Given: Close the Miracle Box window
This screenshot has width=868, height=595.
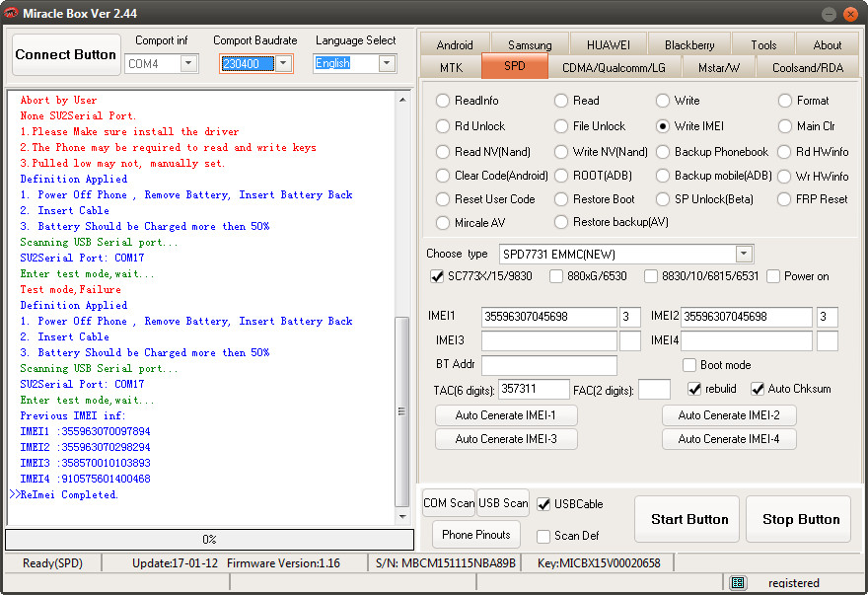Looking at the screenshot, I should click(x=851, y=14).
